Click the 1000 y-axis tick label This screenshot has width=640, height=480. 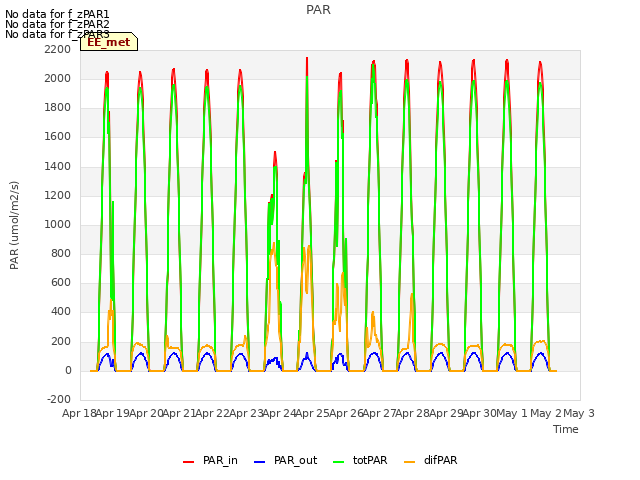click(x=58, y=224)
